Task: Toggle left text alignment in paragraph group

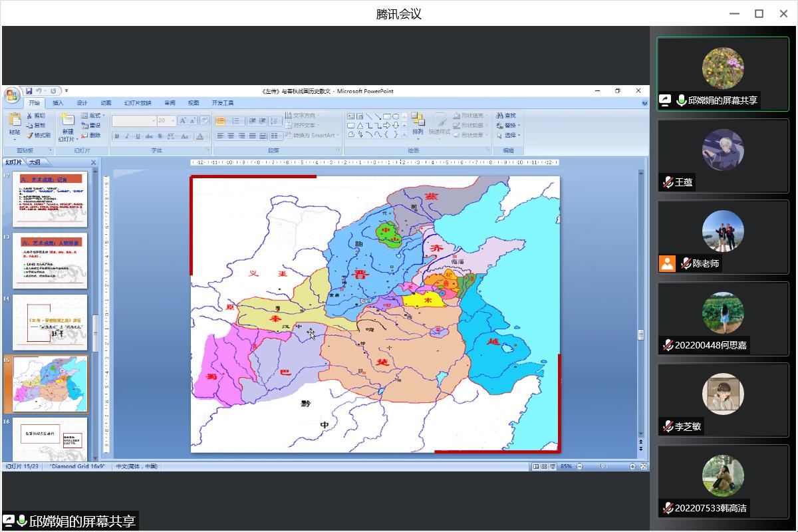Action: coord(221,136)
